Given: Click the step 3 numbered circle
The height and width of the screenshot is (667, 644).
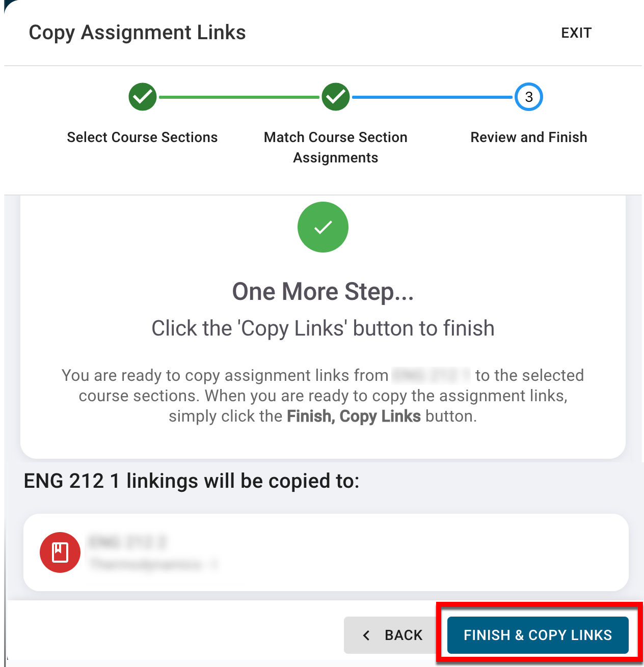Looking at the screenshot, I should (529, 97).
